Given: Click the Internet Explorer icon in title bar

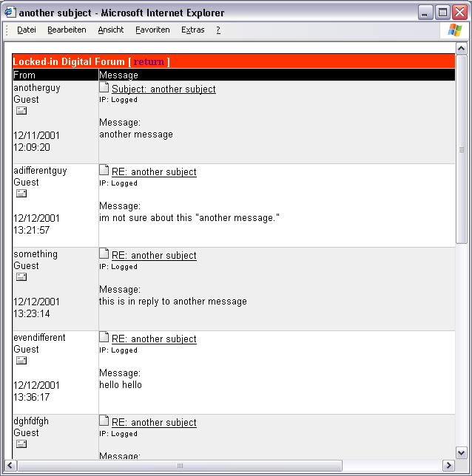Looking at the screenshot, I should point(10,12).
